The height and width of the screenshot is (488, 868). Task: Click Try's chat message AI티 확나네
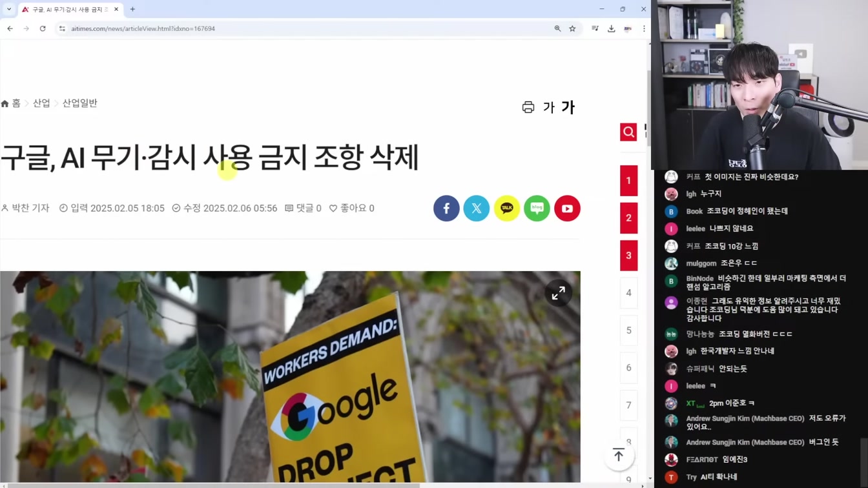(x=719, y=477)
